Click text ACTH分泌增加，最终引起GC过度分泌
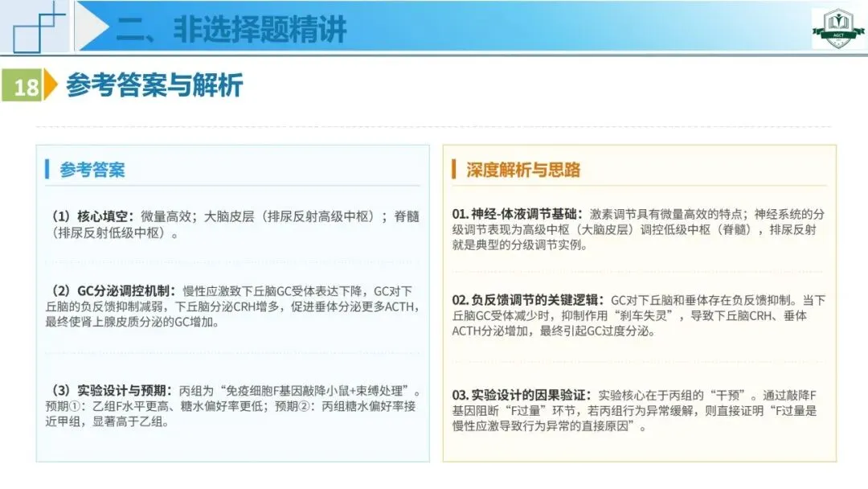This screenshot has width=868, height=489. pyautogui.click(x=551, y=331)
